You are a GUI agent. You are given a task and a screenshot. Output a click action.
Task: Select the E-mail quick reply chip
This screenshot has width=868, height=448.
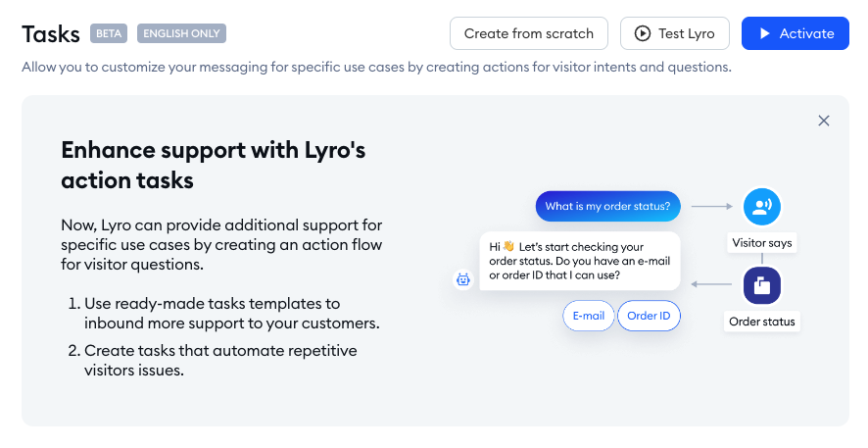(x=589, y=316)
